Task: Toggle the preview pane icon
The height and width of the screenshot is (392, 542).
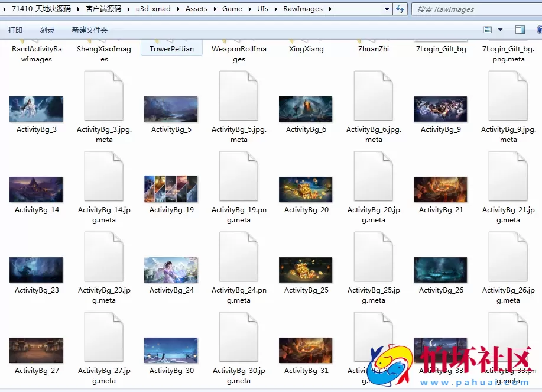Action: pyautogui.click(x=520, y=30)
